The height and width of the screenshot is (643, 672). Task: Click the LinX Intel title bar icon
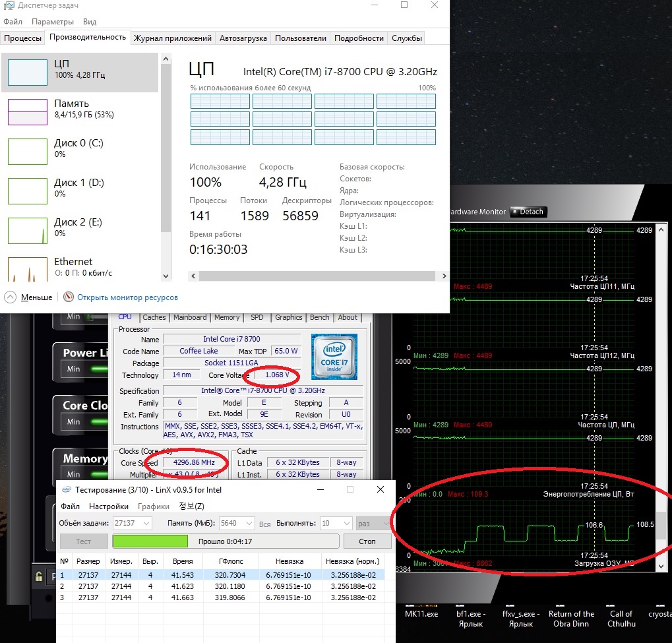tap(67, 489)
